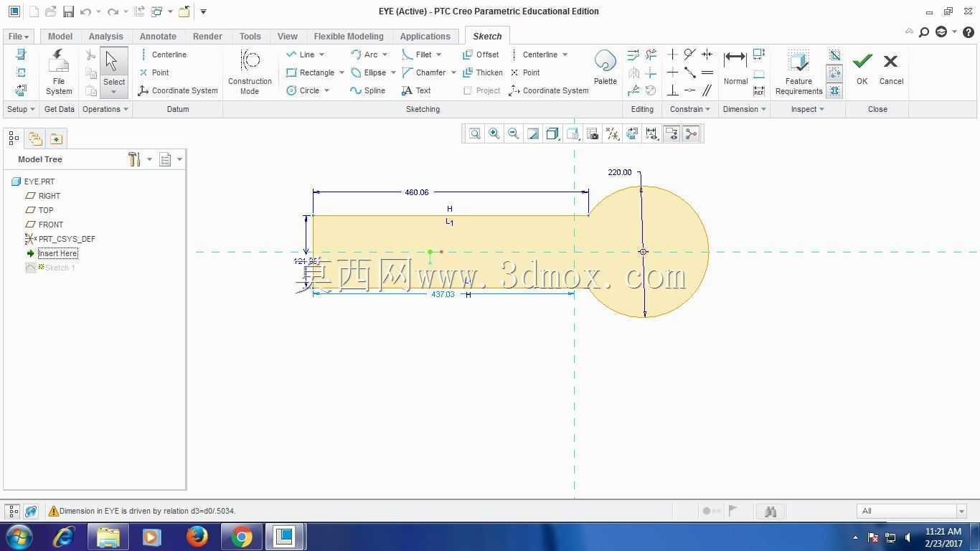Image resolution: width=980 pixels, height=551 pixels.
Task: Click the Reference dimension REF icon
Action: click(x=759, y=90)
